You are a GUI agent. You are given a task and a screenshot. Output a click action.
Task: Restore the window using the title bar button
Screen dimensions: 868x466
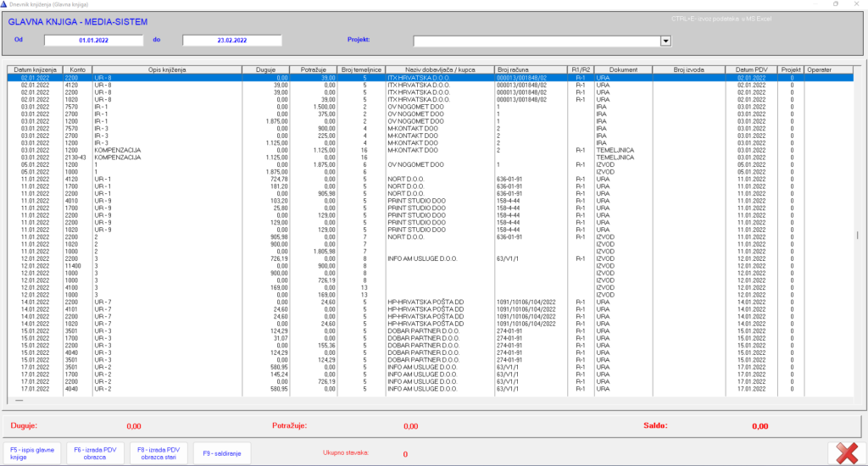pos(836,4)
